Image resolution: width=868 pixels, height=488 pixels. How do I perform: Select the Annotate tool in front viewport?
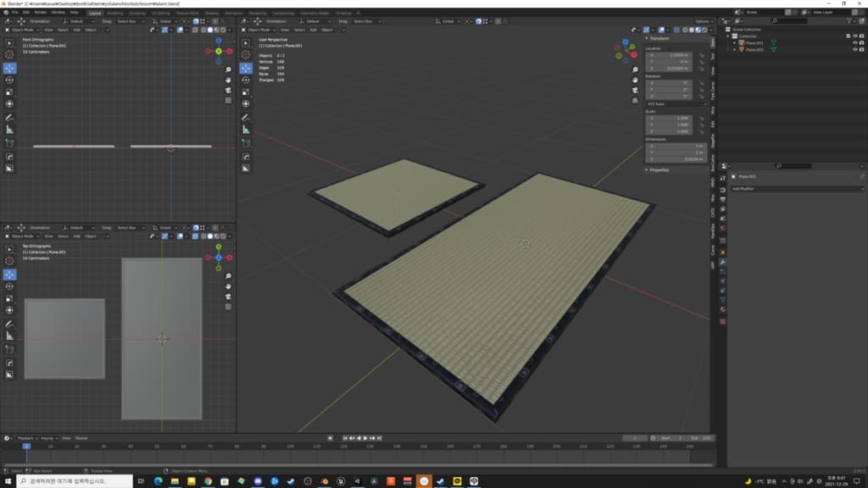(x=9, y=117)
